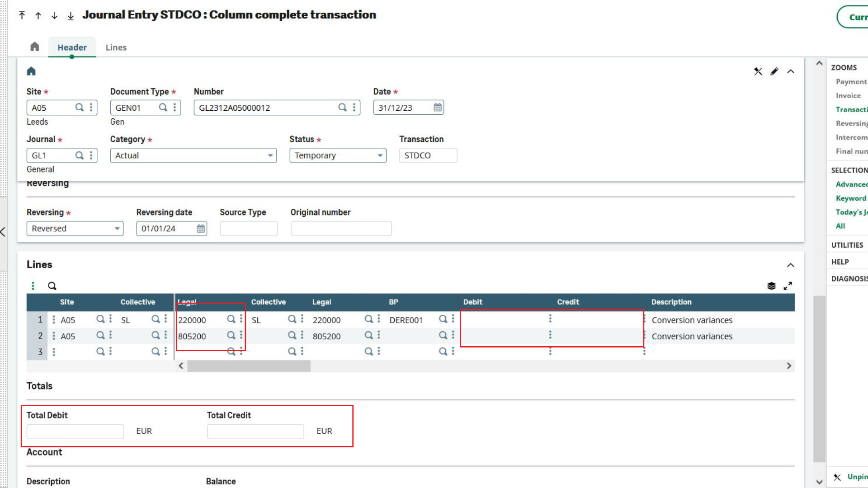
Task: Click the pencil edit icon in the header panel
Action: (x=774, y=71)
